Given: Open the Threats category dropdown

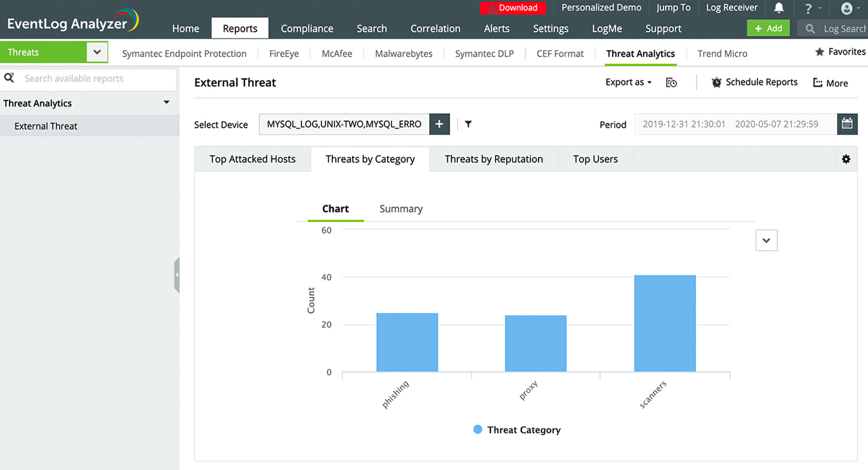Looking at the screenshot, I should point(97,52).
